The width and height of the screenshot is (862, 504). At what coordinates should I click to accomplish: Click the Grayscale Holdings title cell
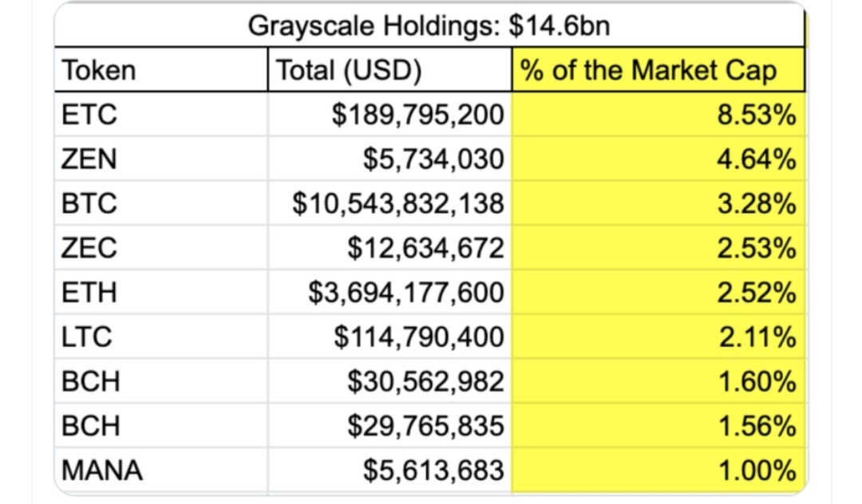click(429, 26)
